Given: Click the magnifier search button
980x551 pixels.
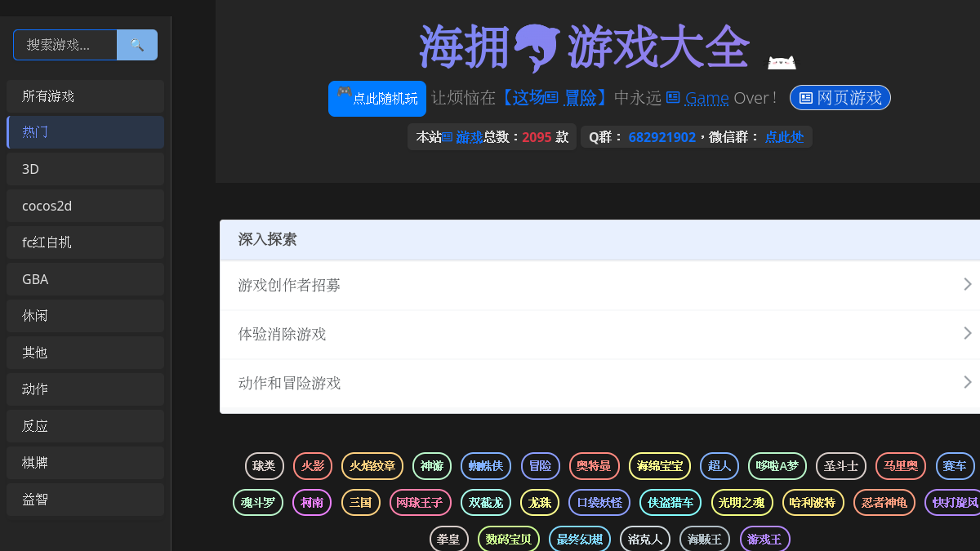Looking at the screenshot, I should coord(137,45).
